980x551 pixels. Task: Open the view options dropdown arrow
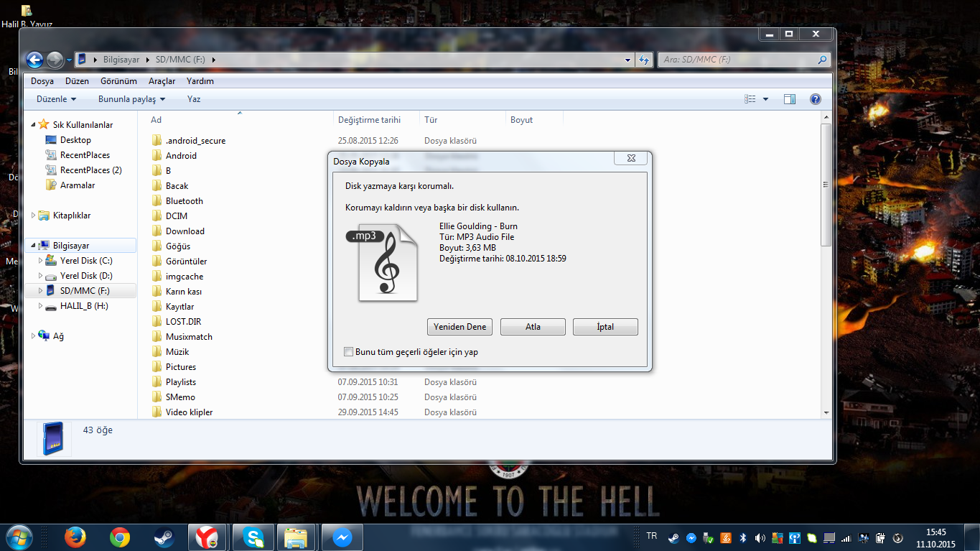pyautogui.click(x=765, y=99)
